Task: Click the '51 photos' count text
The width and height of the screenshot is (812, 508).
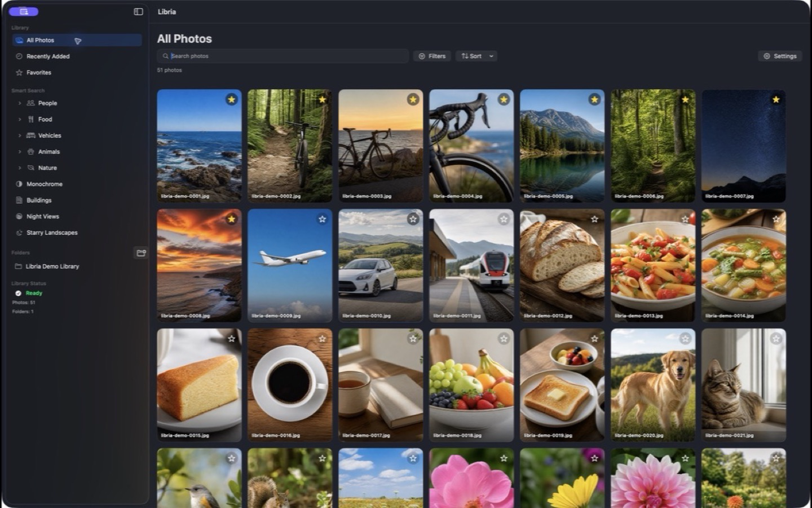Action: pyautogui.click(x=169, y=70)
